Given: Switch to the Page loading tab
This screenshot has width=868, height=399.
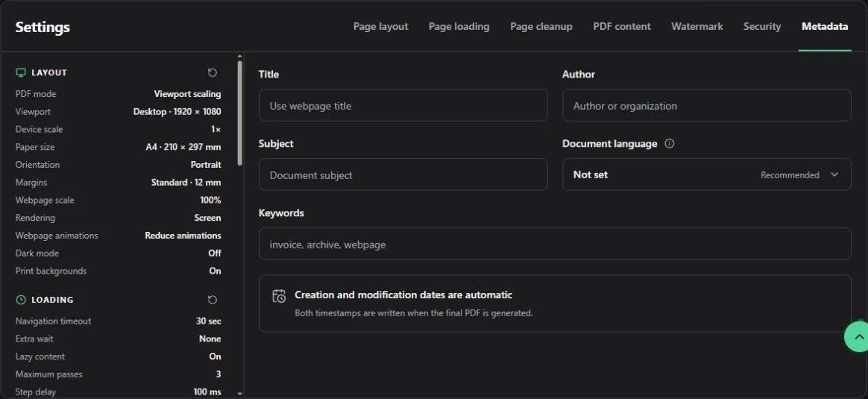Looking at the screenshot, I should tap(459, 26).
